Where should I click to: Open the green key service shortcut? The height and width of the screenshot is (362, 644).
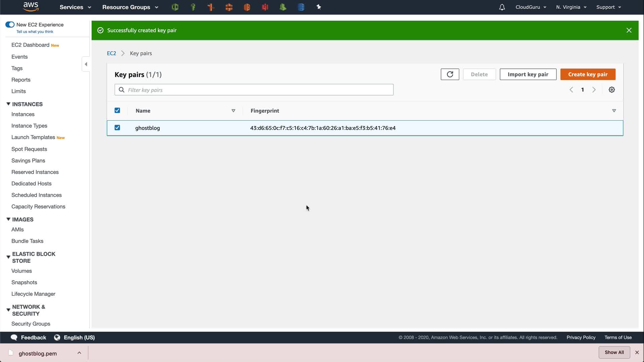[193, 7]
